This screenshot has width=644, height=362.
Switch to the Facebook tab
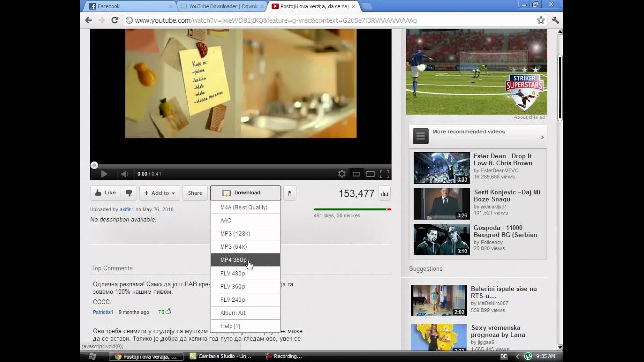tap(130, 6)
